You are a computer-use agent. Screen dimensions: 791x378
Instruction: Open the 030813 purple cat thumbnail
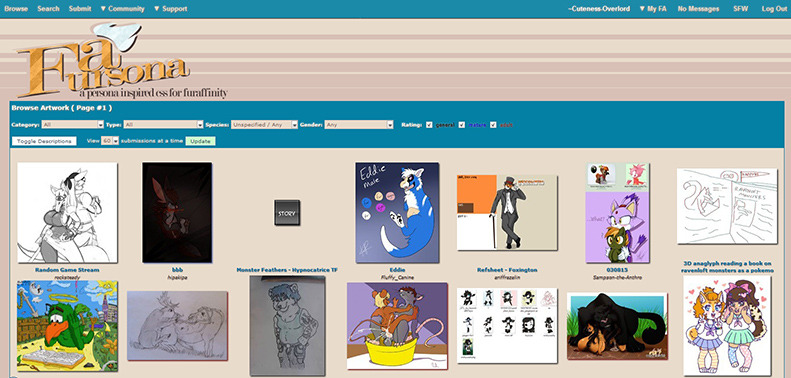[x=617, y=212]
